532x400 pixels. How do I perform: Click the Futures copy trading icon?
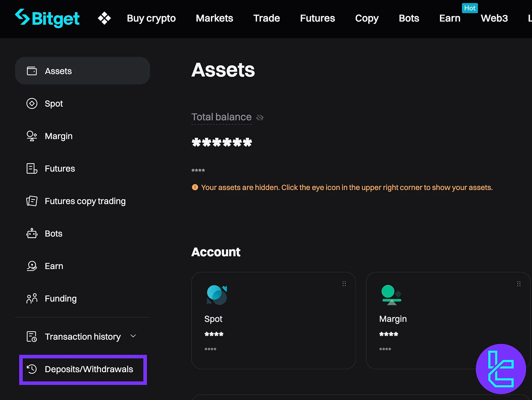tap(32, 201)
